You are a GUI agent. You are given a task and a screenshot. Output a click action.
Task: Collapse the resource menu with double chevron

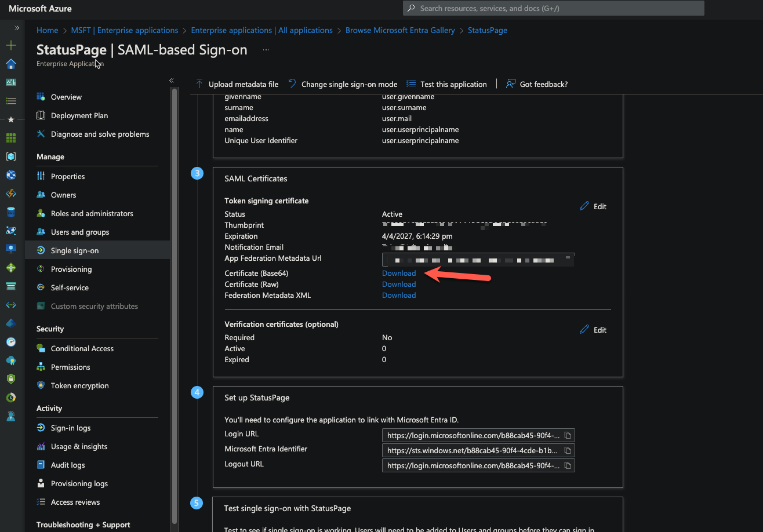point(172,81)
